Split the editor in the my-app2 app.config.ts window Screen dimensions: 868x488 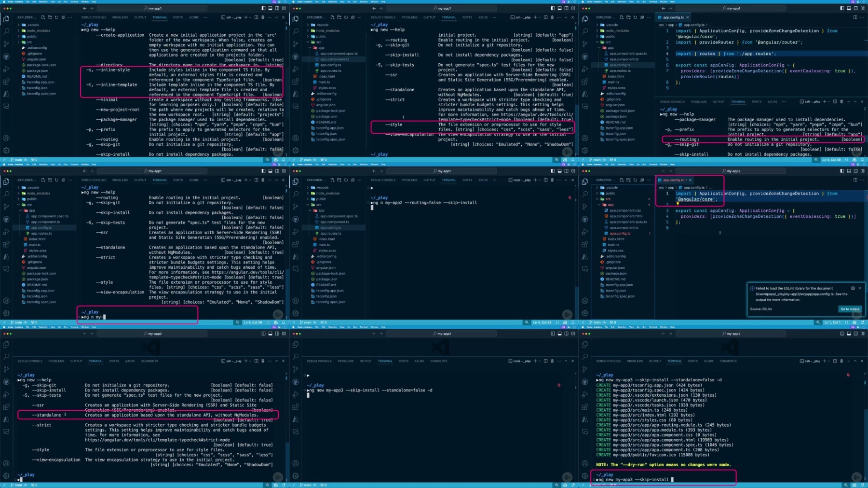click(855, 180)
